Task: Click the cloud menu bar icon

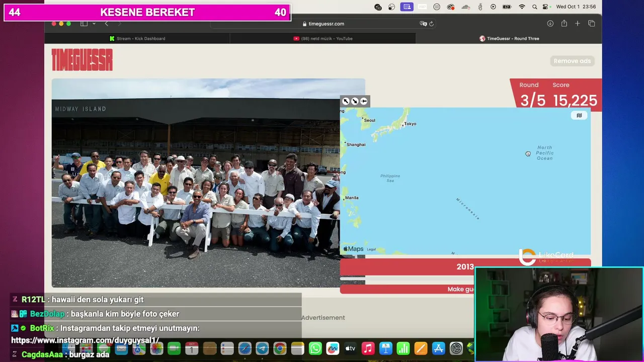Action: click(466, 7)
